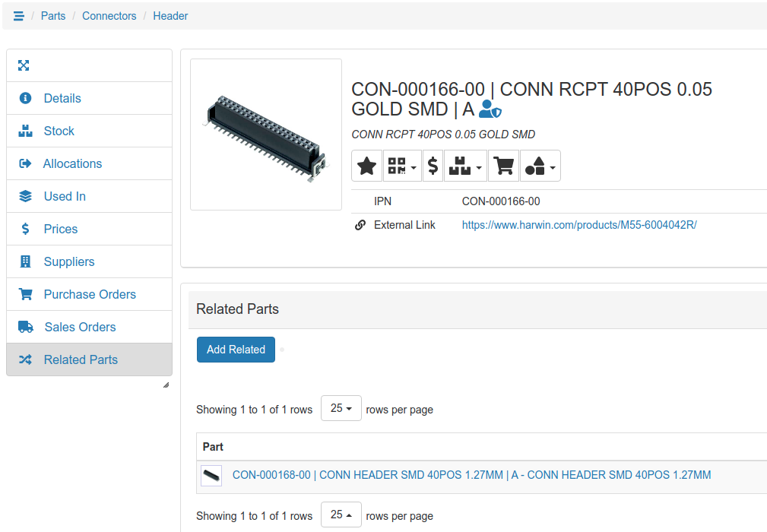This screenshot has height=532, width=767.
Task: Open the barcode actions dropdown
Action: (x=402, y=166)
